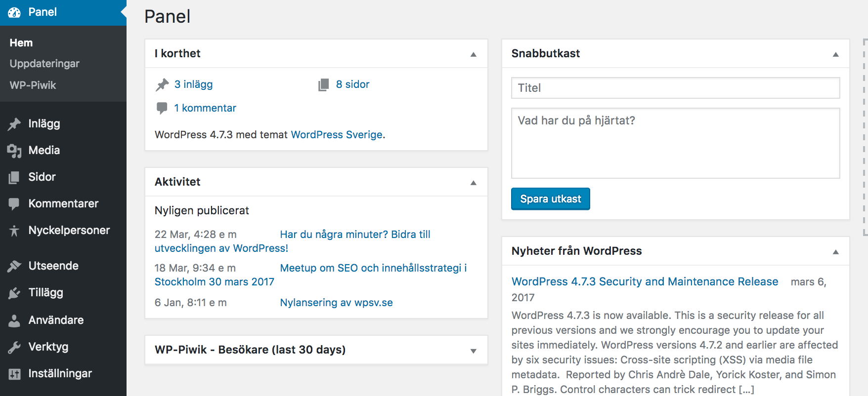Click the 'Nyligen publicerat' heading
This screenshot has width=868, height=396.
202,210
